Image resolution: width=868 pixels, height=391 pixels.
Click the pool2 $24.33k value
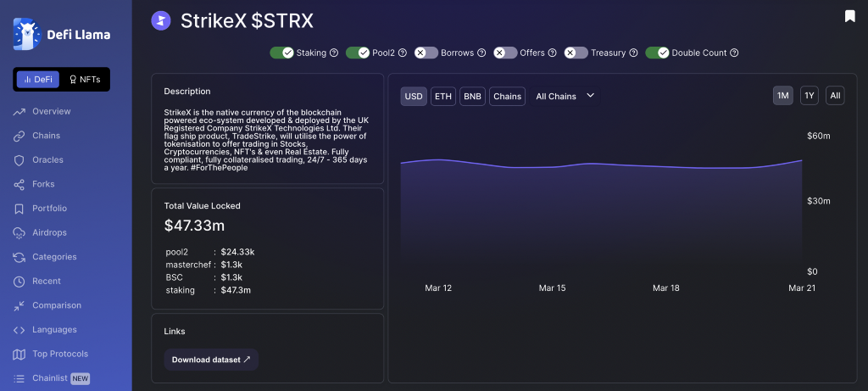coord(237,252)
